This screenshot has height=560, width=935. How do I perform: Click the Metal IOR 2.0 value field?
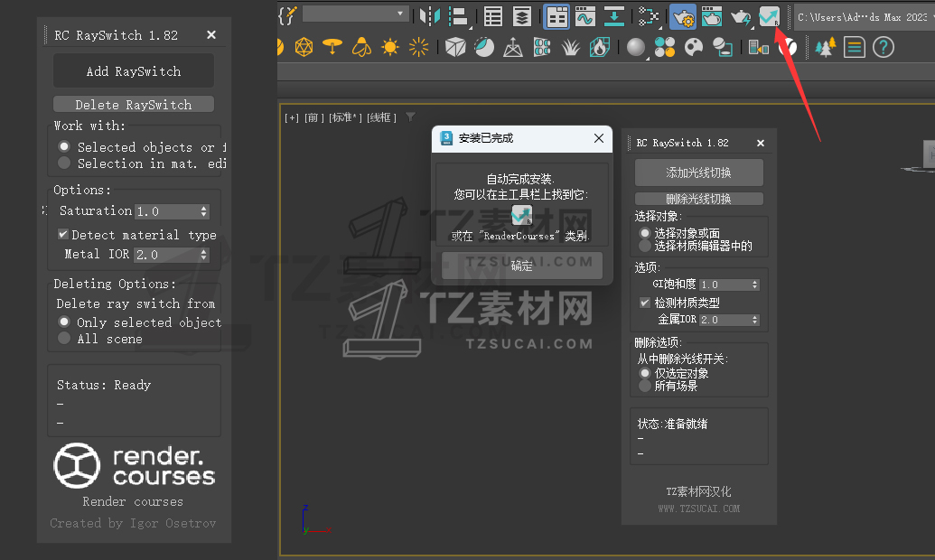167,255
